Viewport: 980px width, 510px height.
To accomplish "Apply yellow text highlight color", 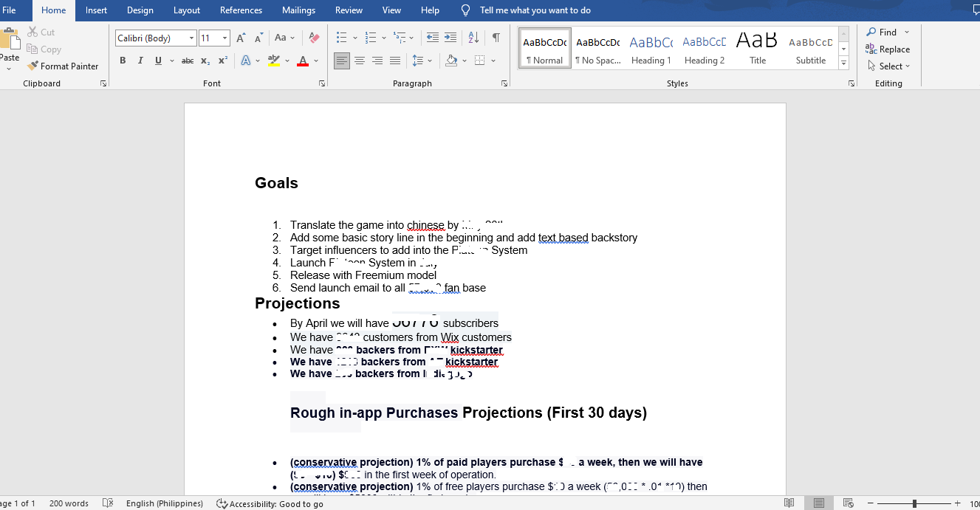I will 274,61.
